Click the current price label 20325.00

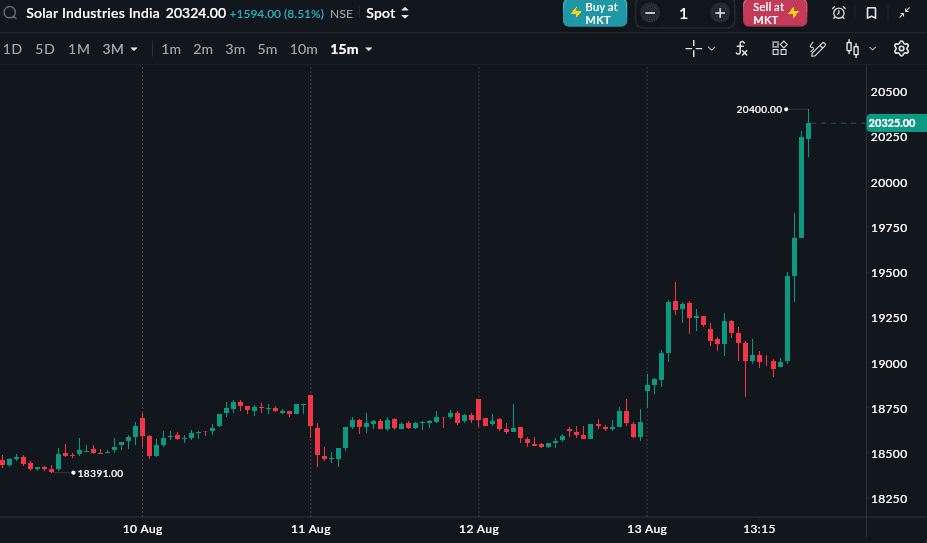coord(896,123)
